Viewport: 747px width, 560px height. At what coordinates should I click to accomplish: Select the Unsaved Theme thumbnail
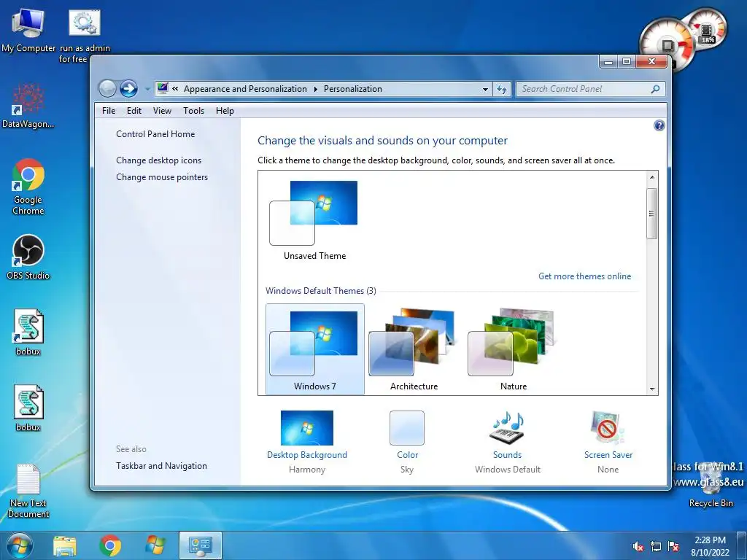coord(314,220)
